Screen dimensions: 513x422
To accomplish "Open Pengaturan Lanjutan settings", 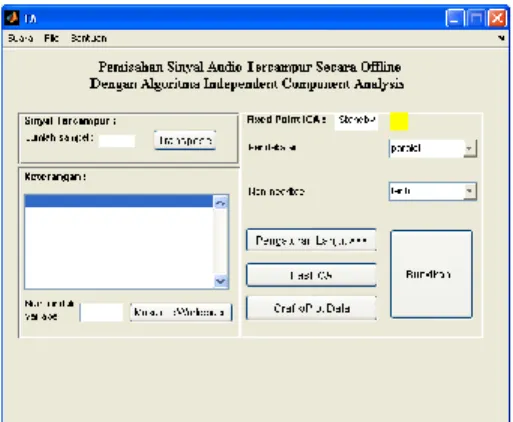I will point(311,240).
